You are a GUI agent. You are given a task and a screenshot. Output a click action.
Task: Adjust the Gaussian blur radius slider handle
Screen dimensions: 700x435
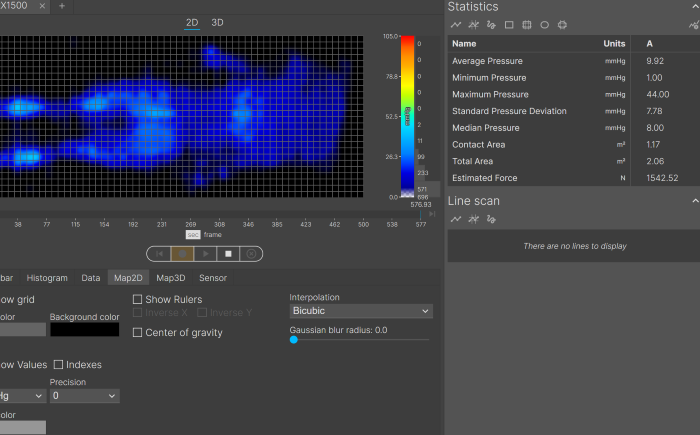pos(294,339)
